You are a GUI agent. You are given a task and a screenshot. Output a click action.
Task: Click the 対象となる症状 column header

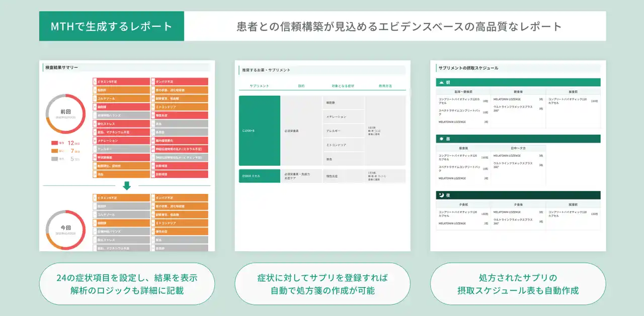point(343,86)
